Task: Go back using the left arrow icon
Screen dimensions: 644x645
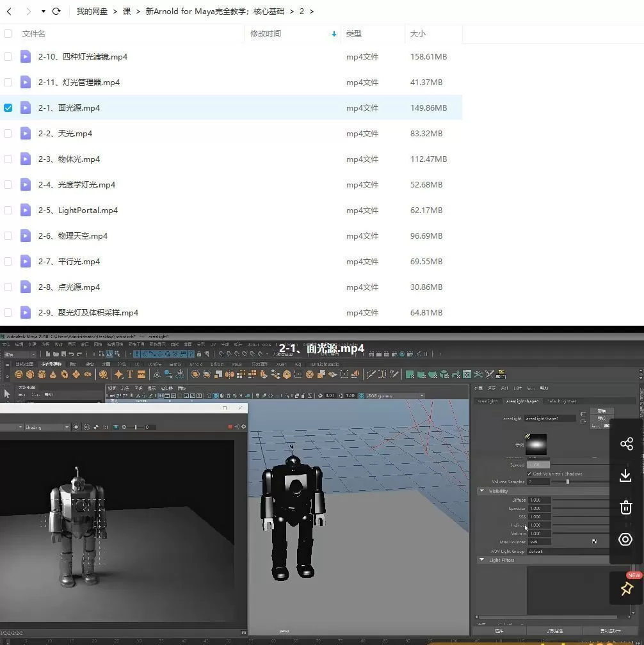Action: point(9,12)
